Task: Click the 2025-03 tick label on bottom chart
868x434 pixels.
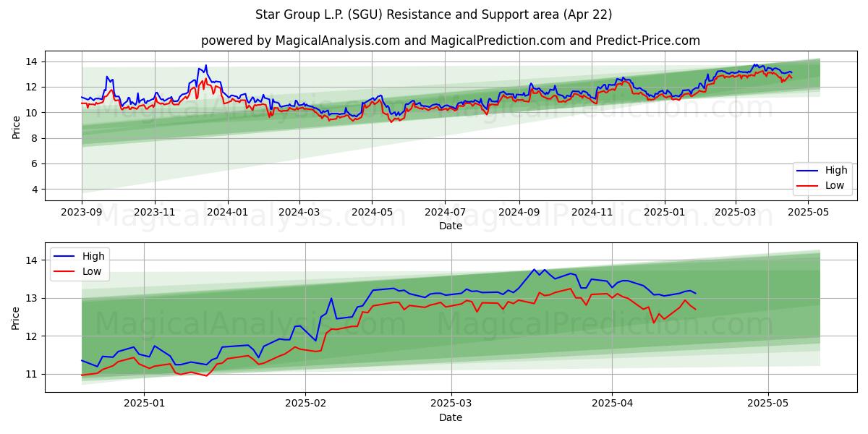Action: [x=451, y=404]
